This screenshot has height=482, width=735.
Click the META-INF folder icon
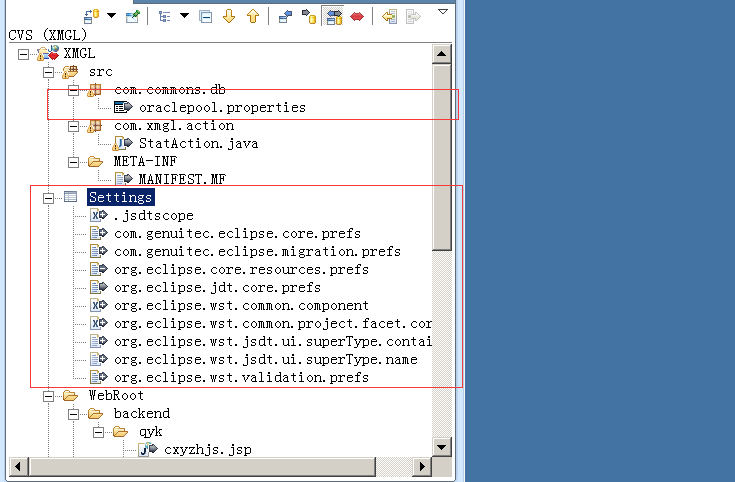[x=95, y=162]
